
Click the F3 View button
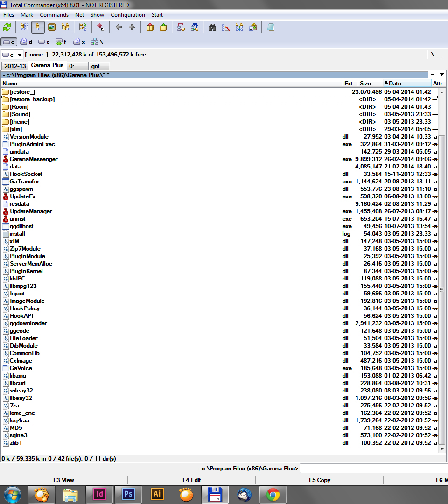point(63,480)
